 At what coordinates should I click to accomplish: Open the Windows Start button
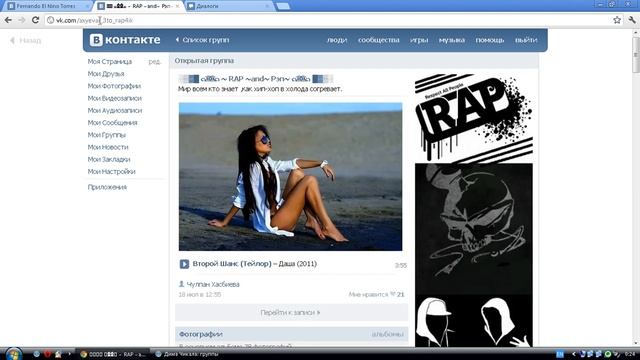tap(13, 353)
